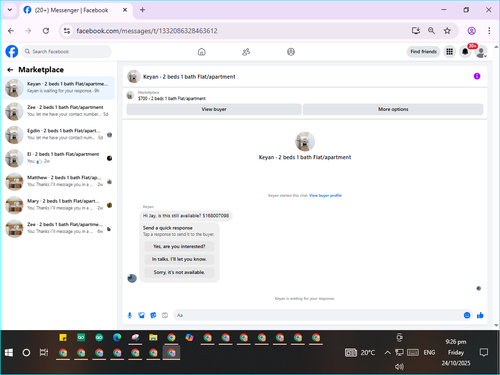Send quick reply 'Yes, are you interested?'
The image size is (500, 375).
point(179,246)
